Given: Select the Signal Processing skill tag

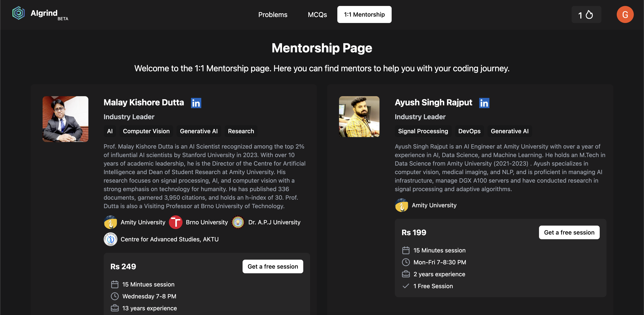Looking at the screenshot, I should (x=423, y=131).
